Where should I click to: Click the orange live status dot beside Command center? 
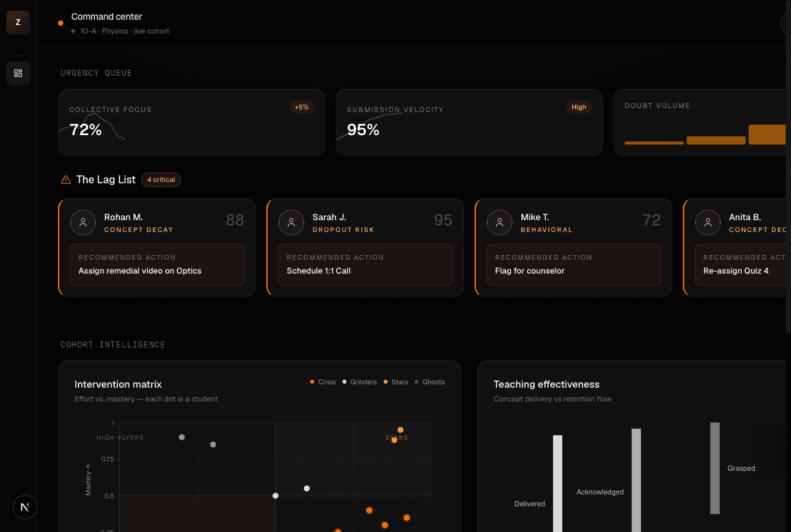(61, 23)
